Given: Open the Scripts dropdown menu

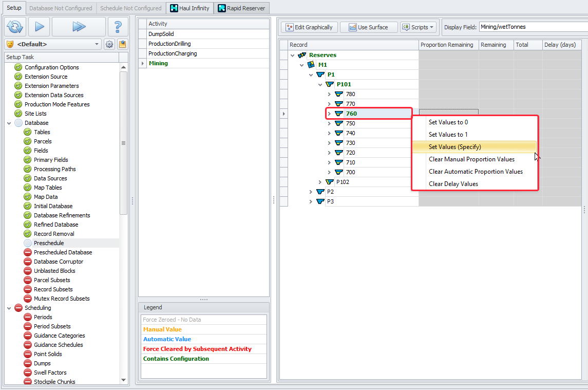Looking at the screenshot, I should click(419, 27).
